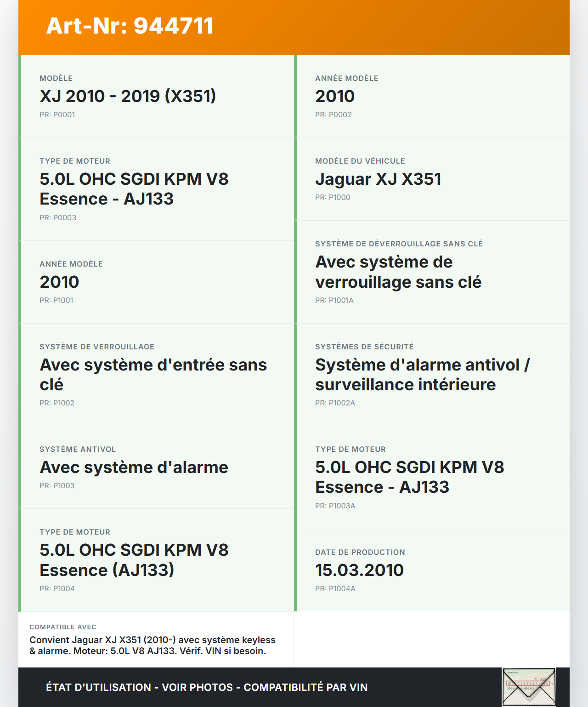Click the COMPATIBLE AVEC description text
Image resolution: width=588 pixels, height=707 pixels.
click(x=152, y=645)
